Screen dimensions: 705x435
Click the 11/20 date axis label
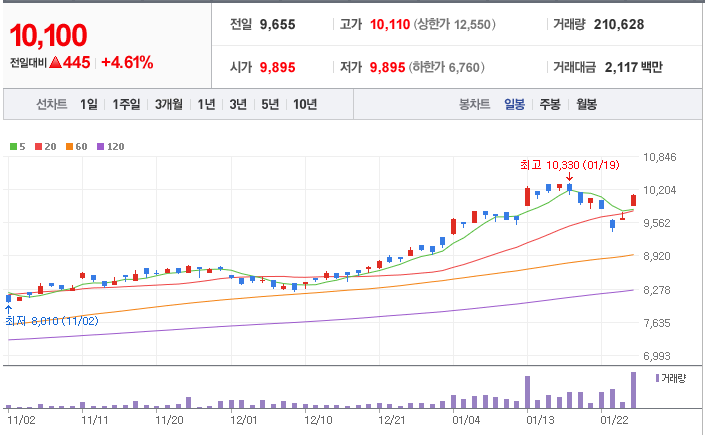pos(170,420)
